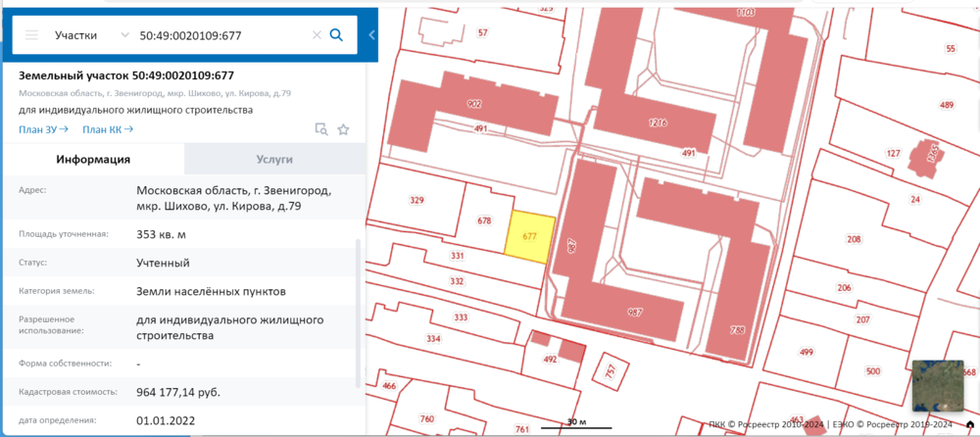The image size is (980, 437).
Task: Click the blue search magnifier icon
Action: coord(336,35)
